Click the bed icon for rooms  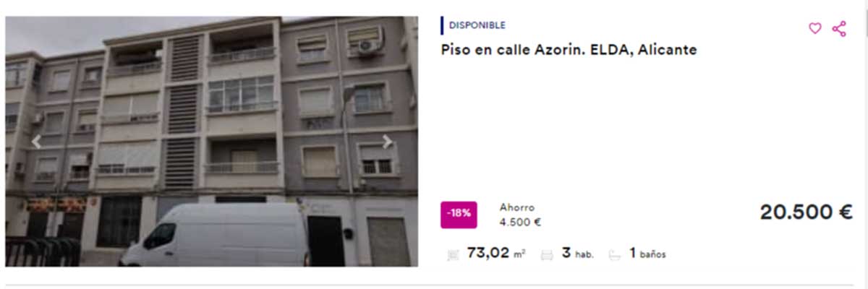(548, 254)
